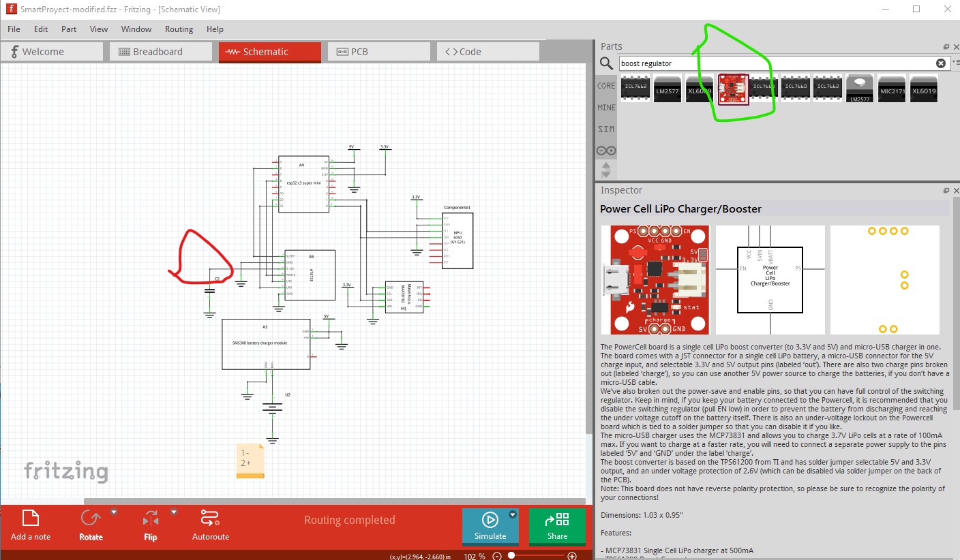Open the Rotate options dropdown arrow

pyautogui.click(x=114, y=512)
